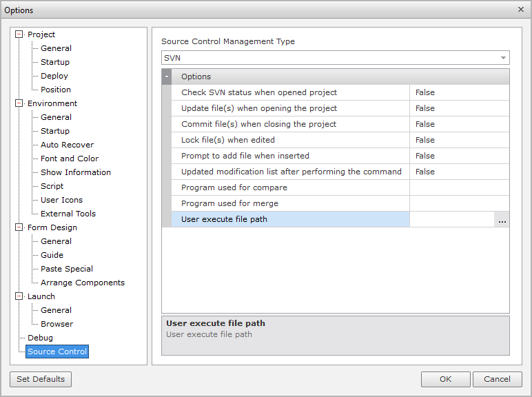Collapse the Form Design tree node
This screenshot has height=397, width=532.
click(19, 227)
